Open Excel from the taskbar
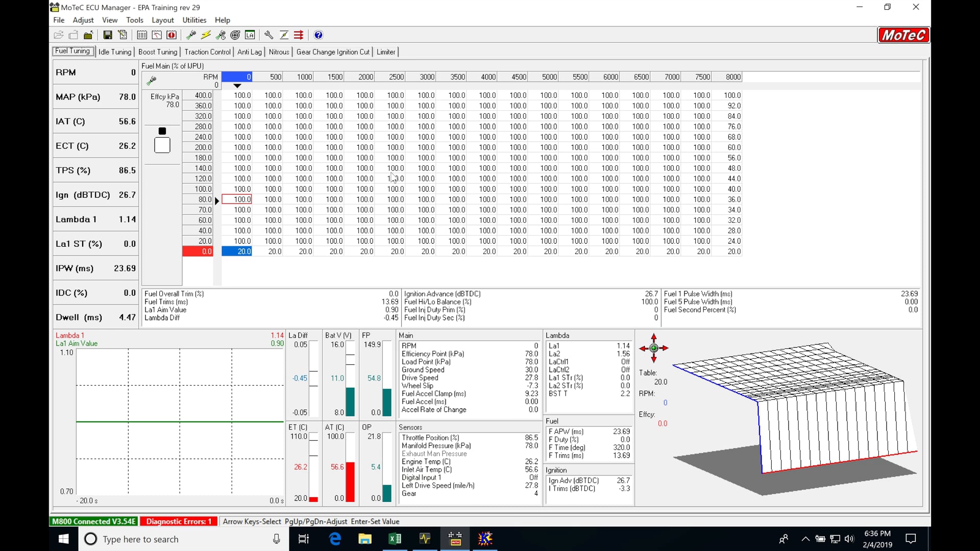 coord(395,539)
